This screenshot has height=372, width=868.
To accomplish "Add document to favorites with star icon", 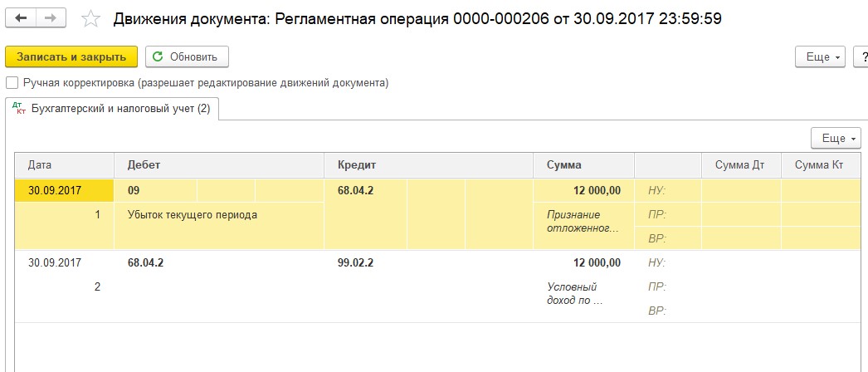I will (x=93, y=19).
